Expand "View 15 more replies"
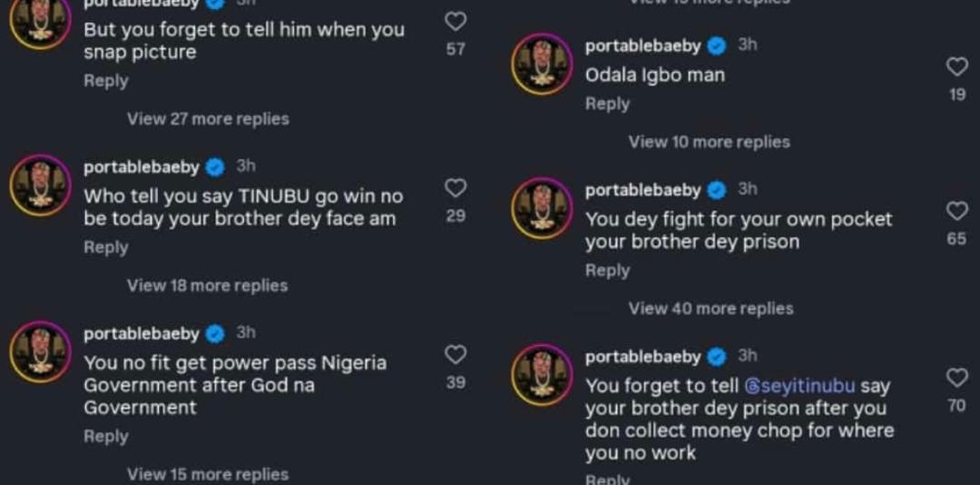Image resolution: width=980 pixels, height=485 pixels. pyautogui.click(x=208, y=474)
